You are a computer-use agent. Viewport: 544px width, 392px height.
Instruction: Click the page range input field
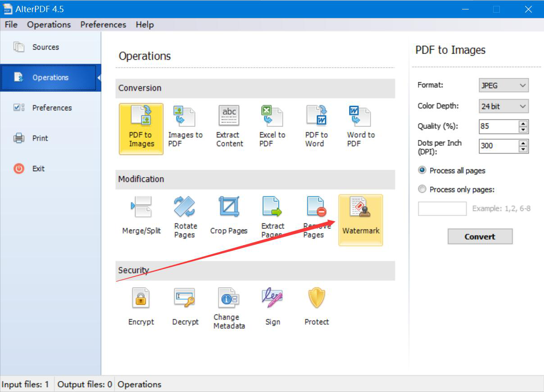coord(442,209)
